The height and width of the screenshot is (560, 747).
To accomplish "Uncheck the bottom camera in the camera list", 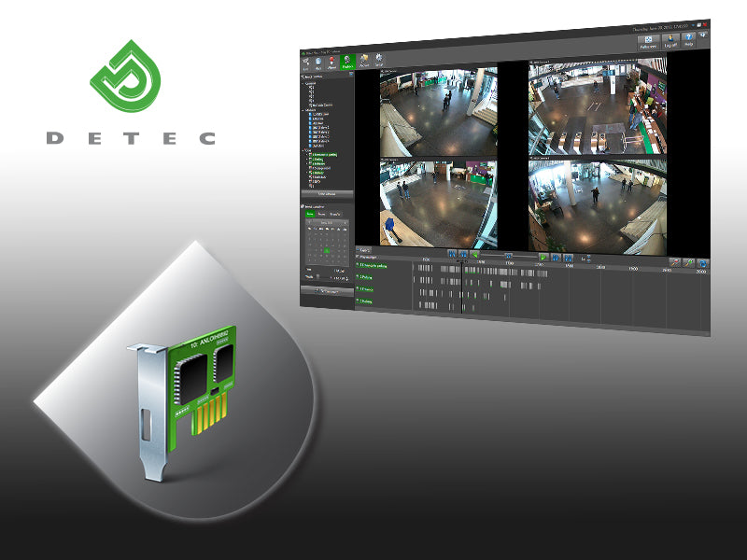I will 311,184.
